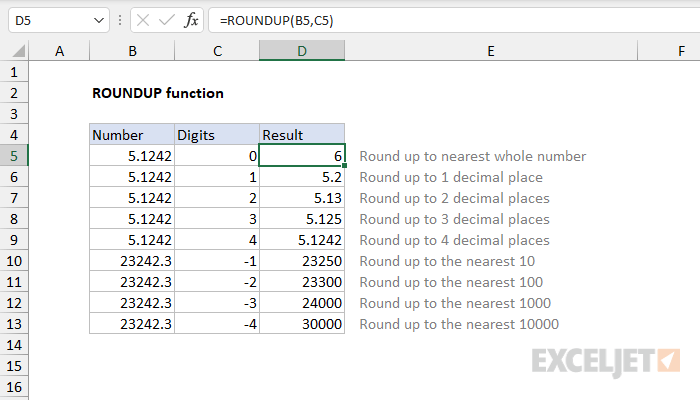The height and width of the screenshot is (400, 700).
Task: Click the cancel (X) formula icon
Action: (142, 20)
